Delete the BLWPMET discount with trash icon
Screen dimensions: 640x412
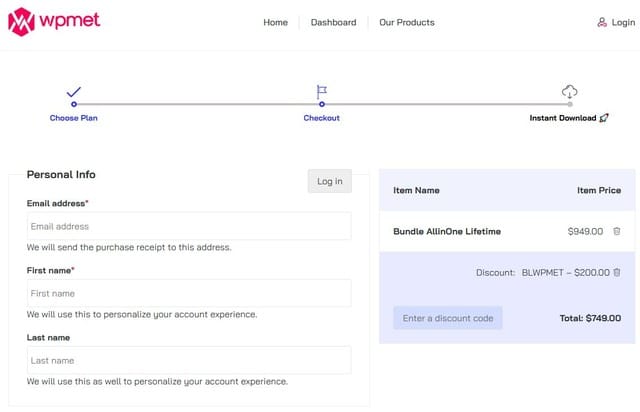(616, 272)
